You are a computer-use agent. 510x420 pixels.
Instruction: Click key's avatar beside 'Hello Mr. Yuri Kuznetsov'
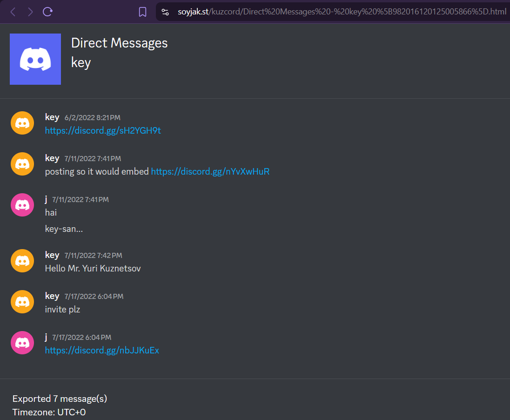(x=22, y=261)
